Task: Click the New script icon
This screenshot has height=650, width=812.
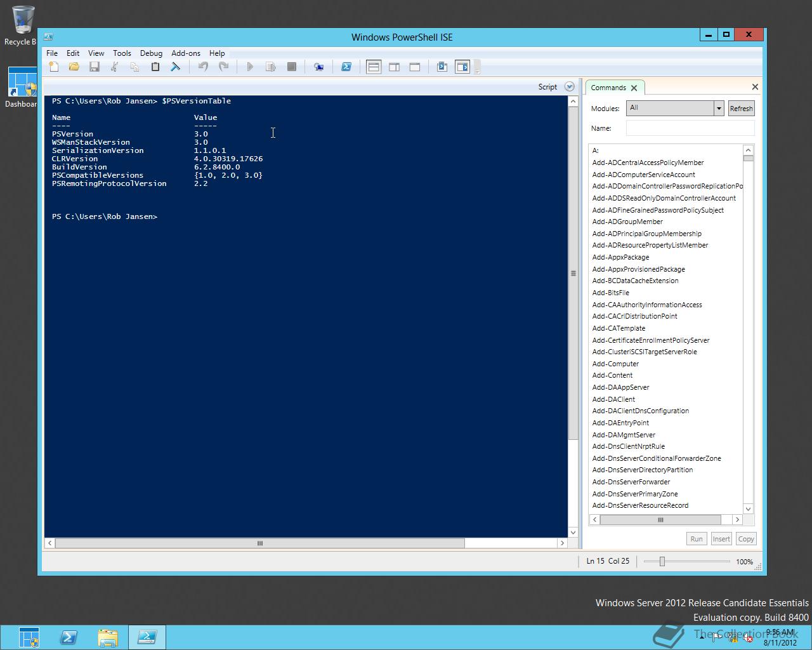Action: tap(54, 67)
